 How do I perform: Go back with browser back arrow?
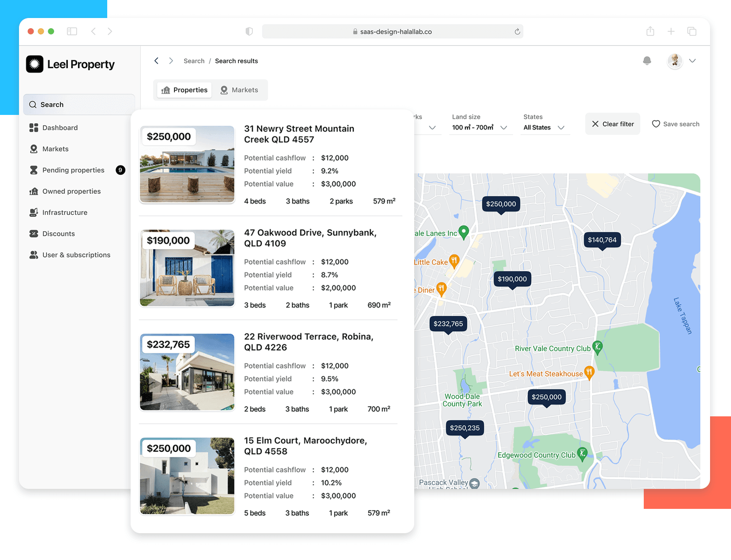pyautogui.click(x=93, y=31)
